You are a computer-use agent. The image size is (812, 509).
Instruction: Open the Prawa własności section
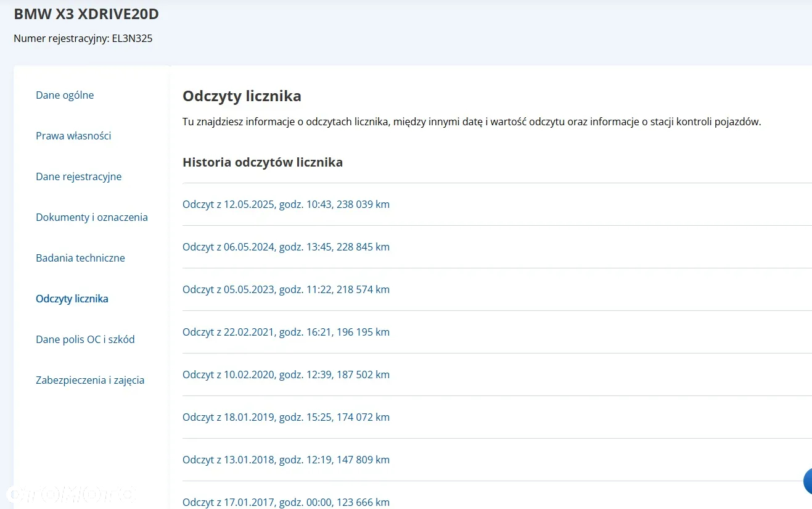(73, 136)
